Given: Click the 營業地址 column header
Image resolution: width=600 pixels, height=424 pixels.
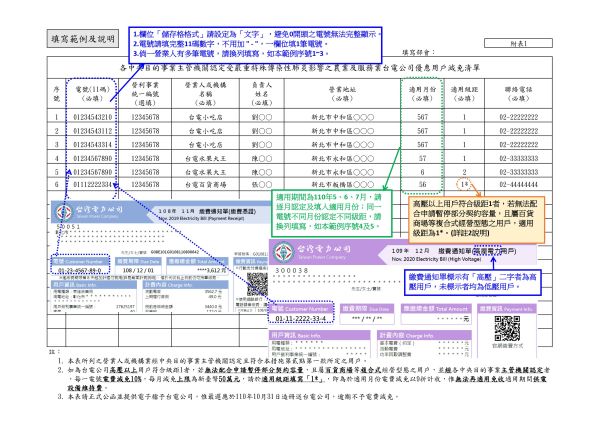Looking at the screenshot, I should point(342,94).
